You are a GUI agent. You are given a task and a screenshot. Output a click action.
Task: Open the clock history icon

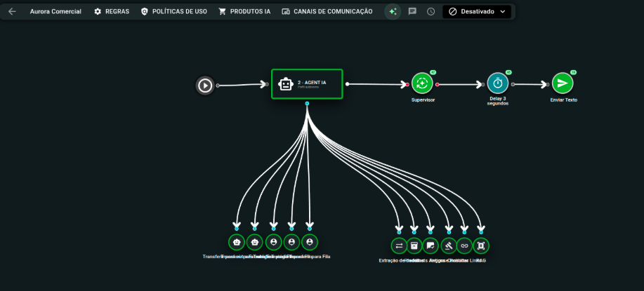coord(431,12)
